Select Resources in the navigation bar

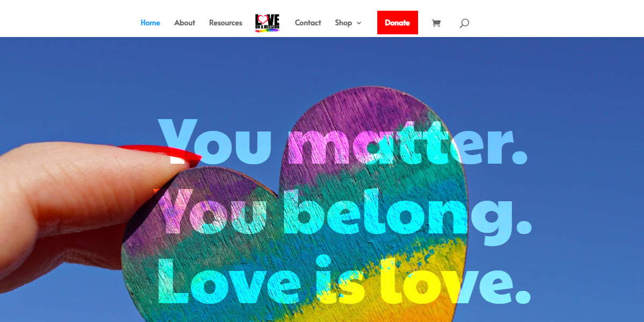point(225,23)
